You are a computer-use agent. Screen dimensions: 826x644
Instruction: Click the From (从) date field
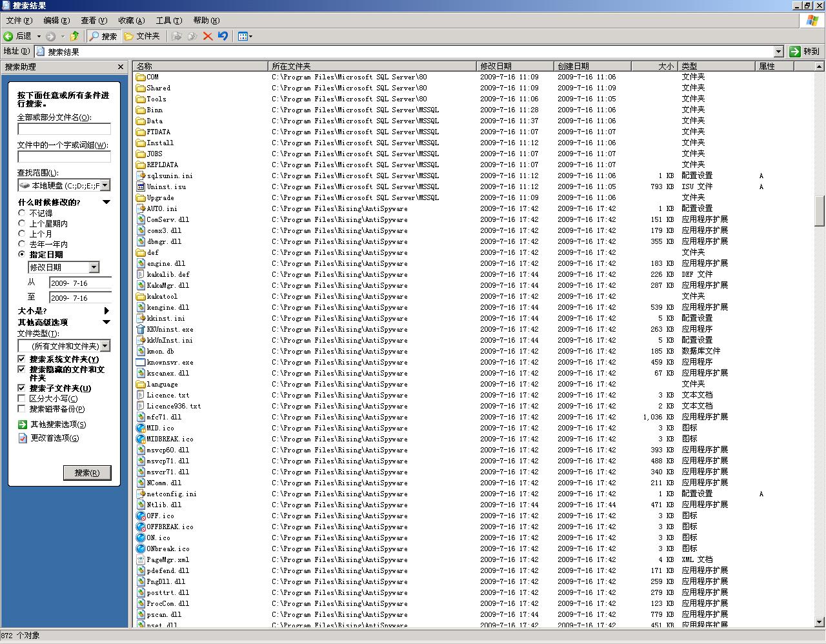click(x=81, y=283)
